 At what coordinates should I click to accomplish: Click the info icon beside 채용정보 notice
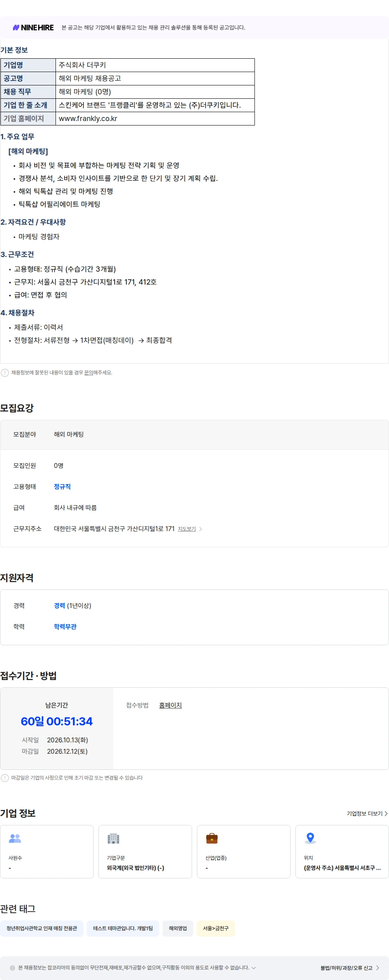(5, 373)
